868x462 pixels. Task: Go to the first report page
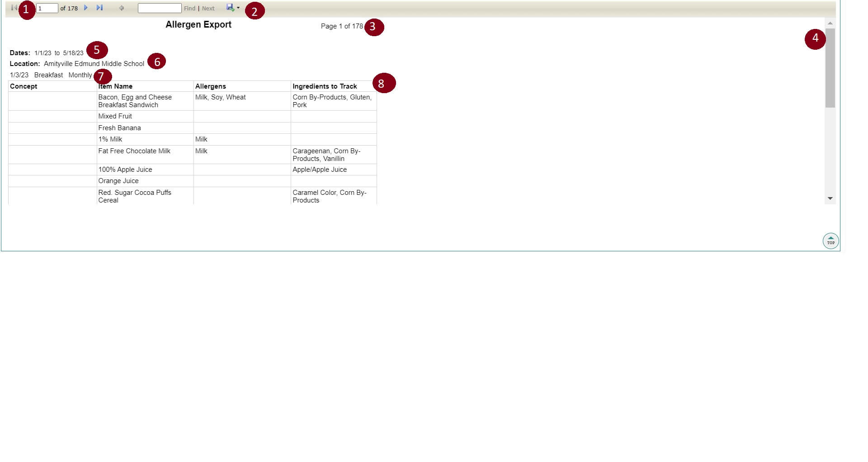[14, 8]
